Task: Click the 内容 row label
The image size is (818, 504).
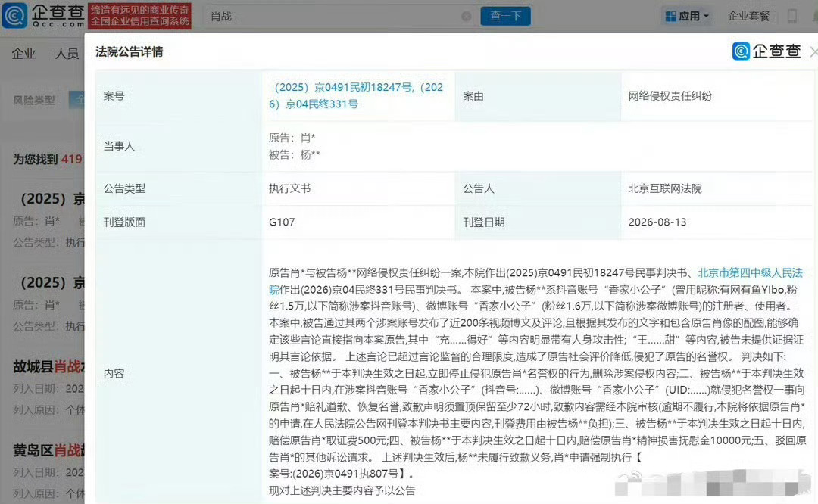Action: (114, 374)
